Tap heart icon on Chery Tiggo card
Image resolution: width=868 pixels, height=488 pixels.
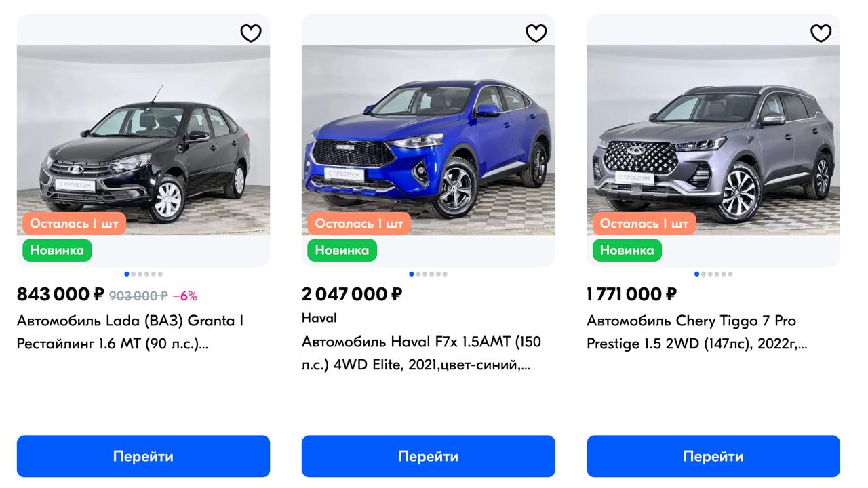(x=821, y=33)
